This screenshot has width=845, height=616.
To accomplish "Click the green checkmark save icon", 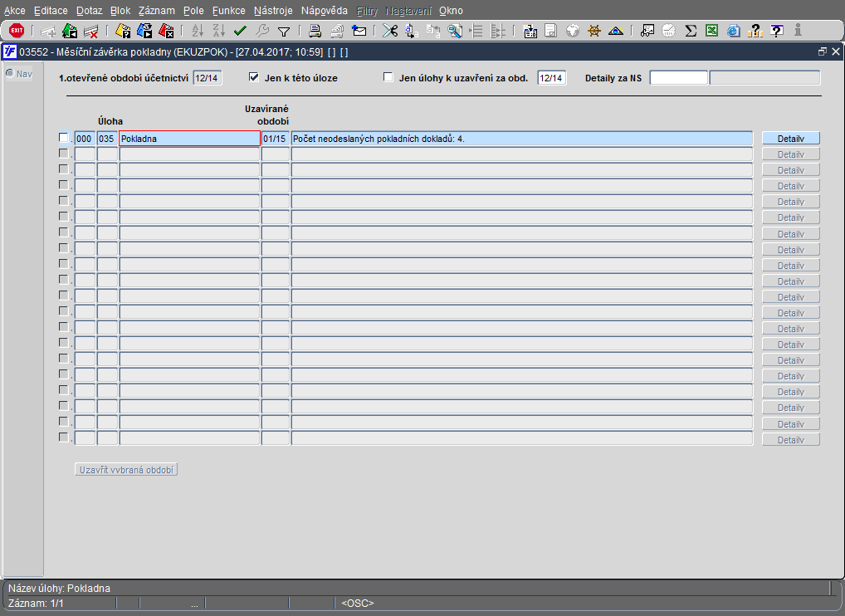I will point(240,31).
